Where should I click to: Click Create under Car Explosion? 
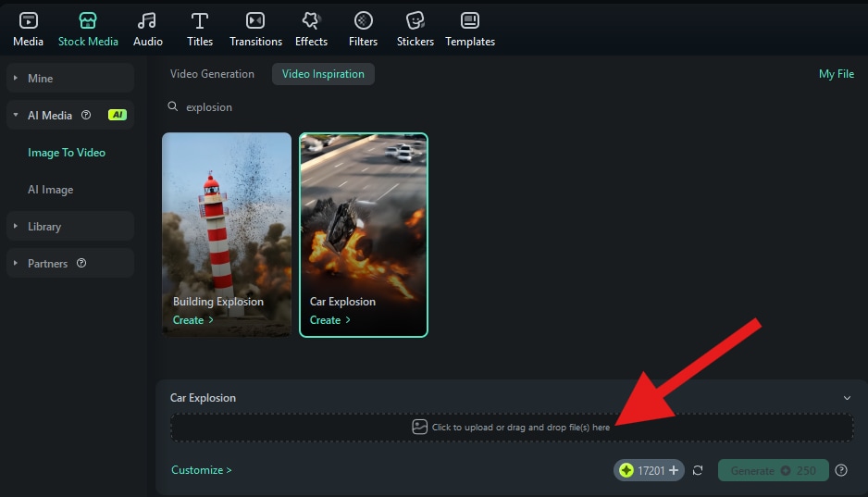click(330, 320)
